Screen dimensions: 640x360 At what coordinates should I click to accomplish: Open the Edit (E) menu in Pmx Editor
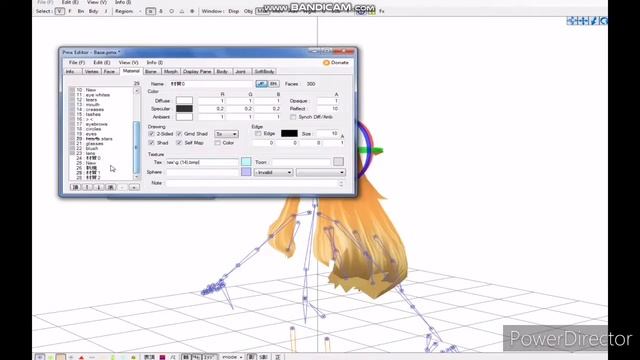tap(102, 62)
